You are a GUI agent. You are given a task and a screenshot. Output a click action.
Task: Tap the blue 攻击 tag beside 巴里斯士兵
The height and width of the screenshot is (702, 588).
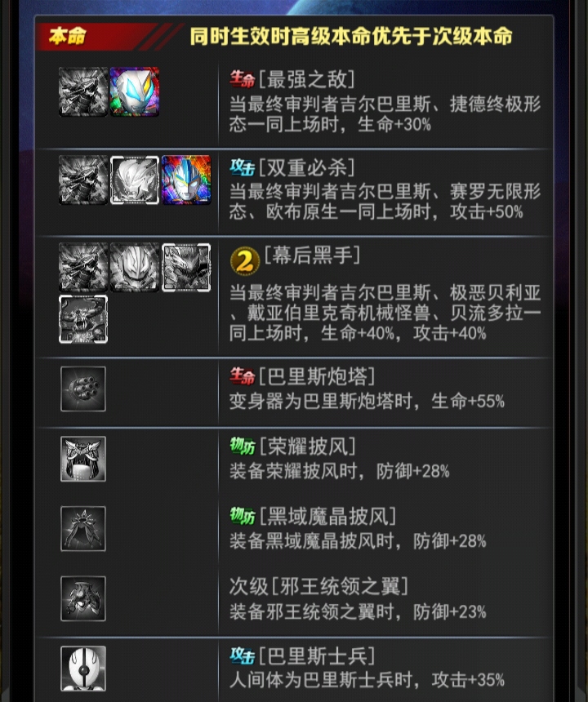pos(243,656)
